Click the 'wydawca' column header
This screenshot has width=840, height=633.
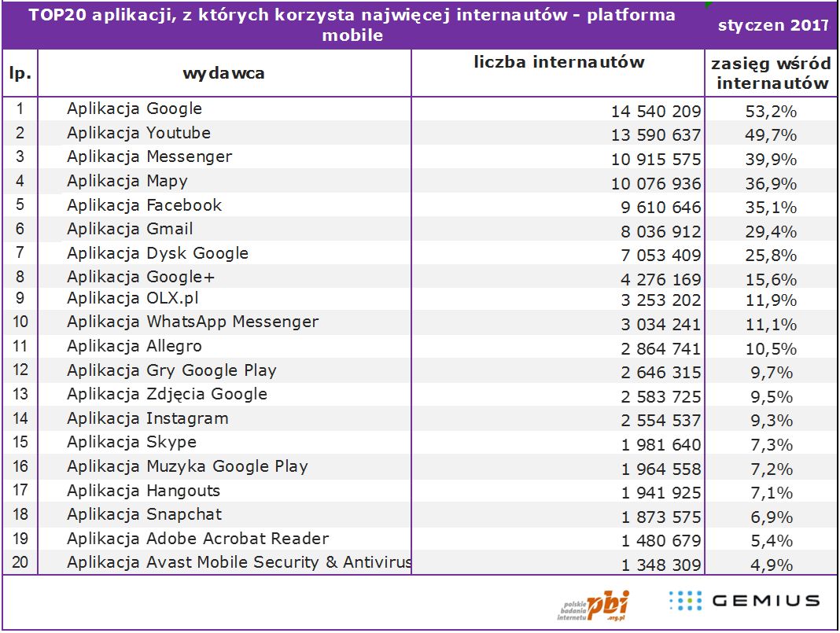[223, 73]
